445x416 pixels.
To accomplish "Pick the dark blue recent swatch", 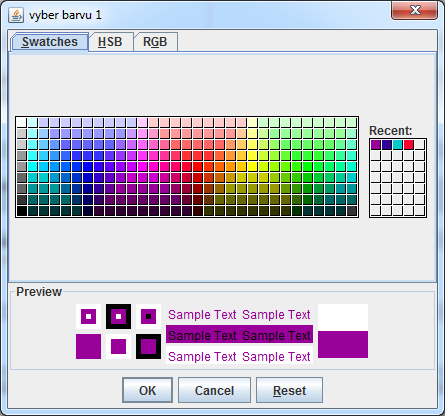I will coord(387,145).
